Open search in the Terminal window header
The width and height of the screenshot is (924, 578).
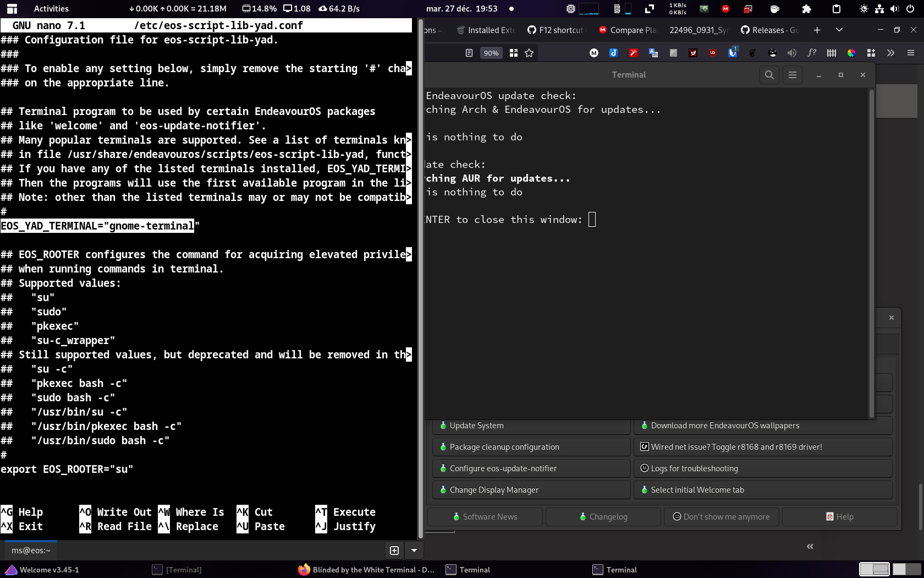pyautogui.click(x=769, y=75)
